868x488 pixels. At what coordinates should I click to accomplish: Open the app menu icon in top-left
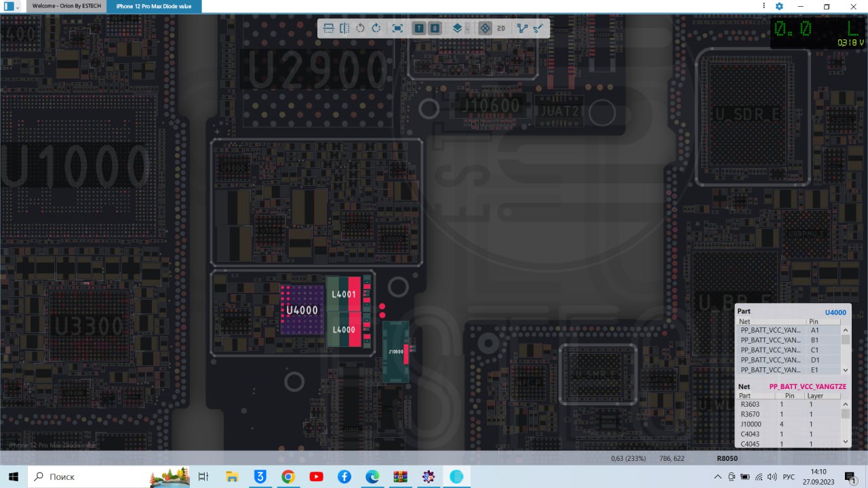click(9, 6)
